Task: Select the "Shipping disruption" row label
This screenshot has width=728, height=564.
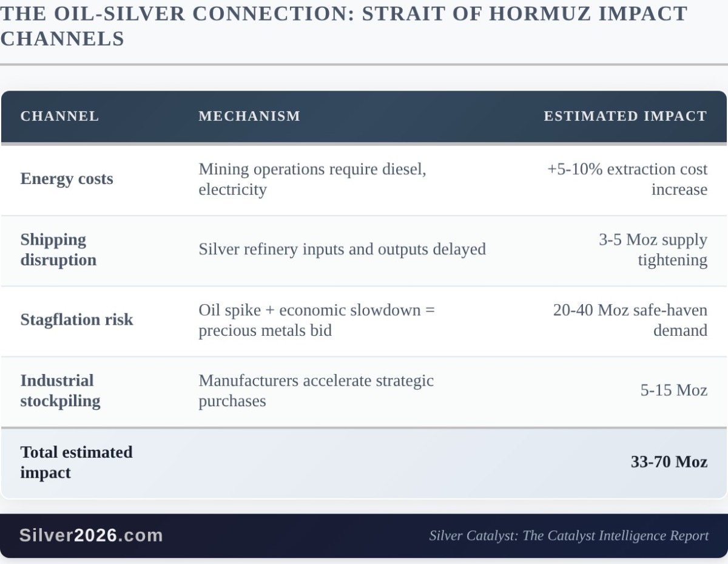Action: coord(58,250)
